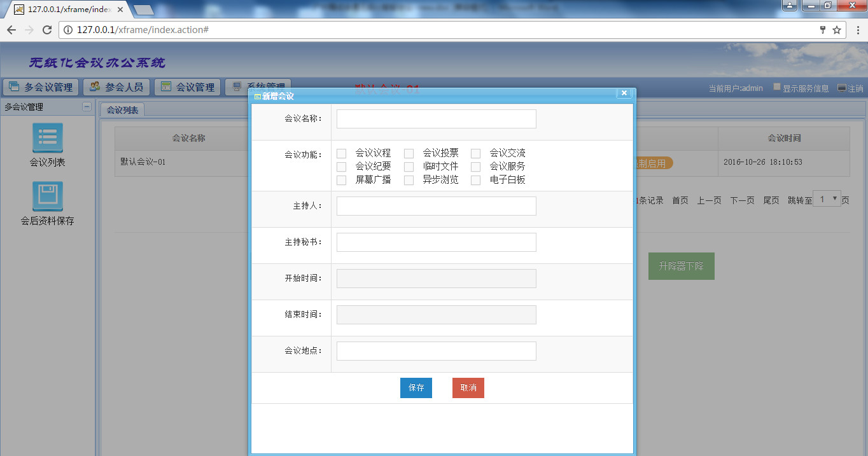
Task: Enable the 会议议程 checkbox
Action: pos(342,153)
